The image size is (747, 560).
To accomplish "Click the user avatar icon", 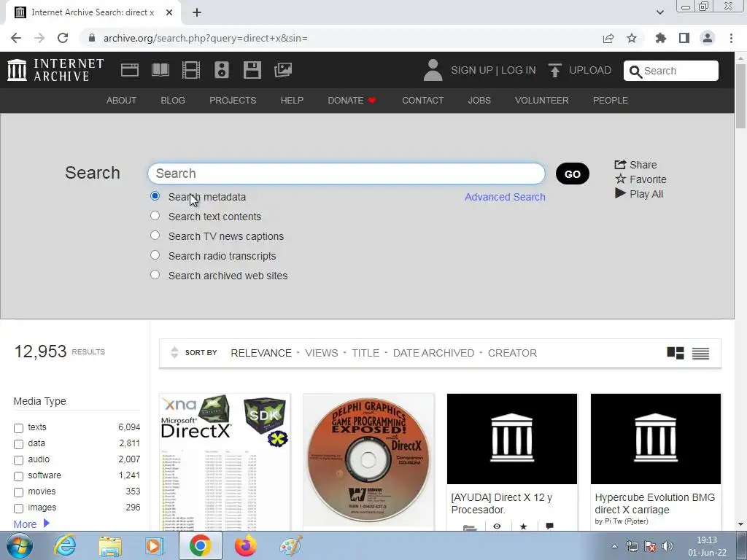I will pyautogui.click(x=433, y=70).
